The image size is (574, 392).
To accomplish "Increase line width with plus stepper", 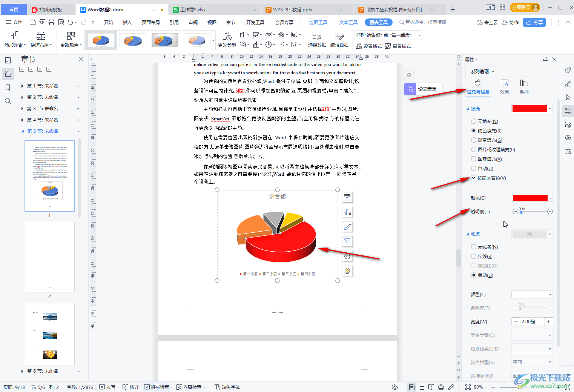I will (x=548, y=321).
